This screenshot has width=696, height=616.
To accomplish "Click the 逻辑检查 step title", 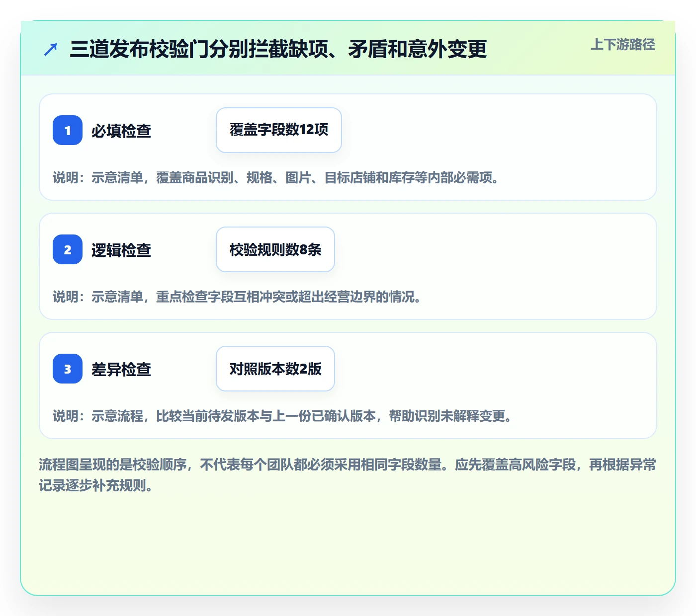I will 121,250.
